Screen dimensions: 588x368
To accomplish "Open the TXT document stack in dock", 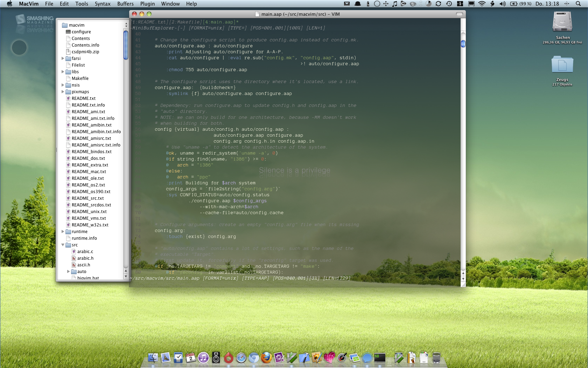I will pos(424,357).
